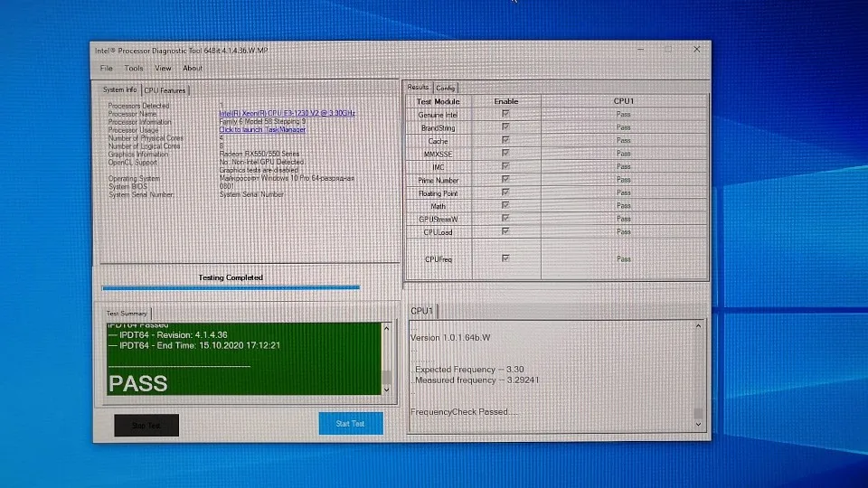Click the testing progress bar
868x488 pixels.
pyautogui.click(x=231, y=287)
